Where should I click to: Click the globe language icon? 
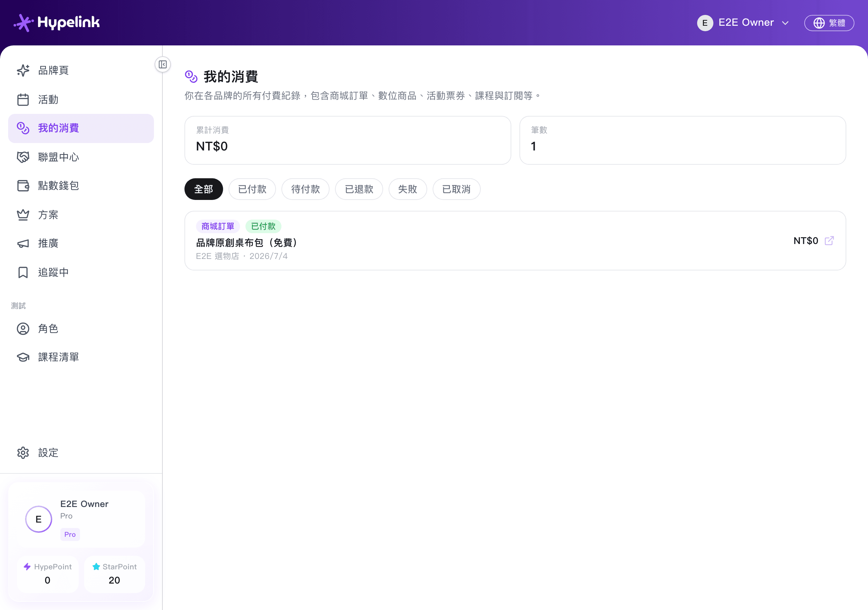pos(819,23)
